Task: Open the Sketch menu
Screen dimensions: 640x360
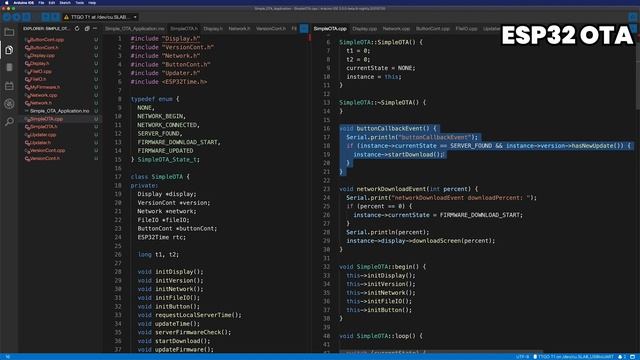Action: (65, 2)
